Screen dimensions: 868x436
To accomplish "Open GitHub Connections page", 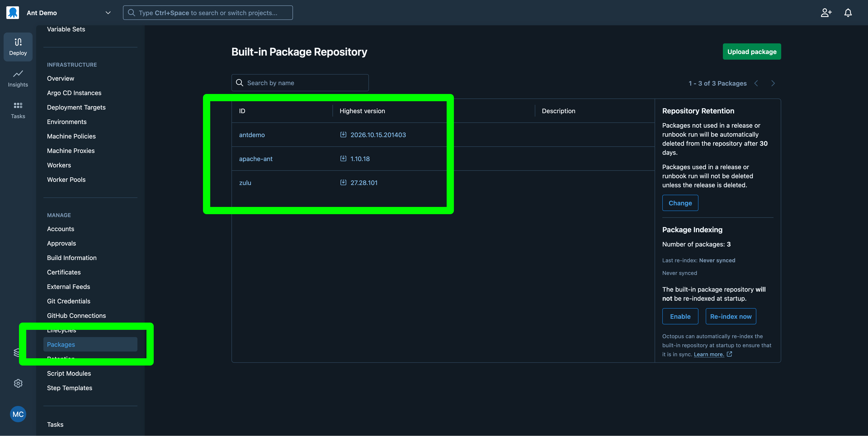I will pyautogui.click(x=76, y=316).
